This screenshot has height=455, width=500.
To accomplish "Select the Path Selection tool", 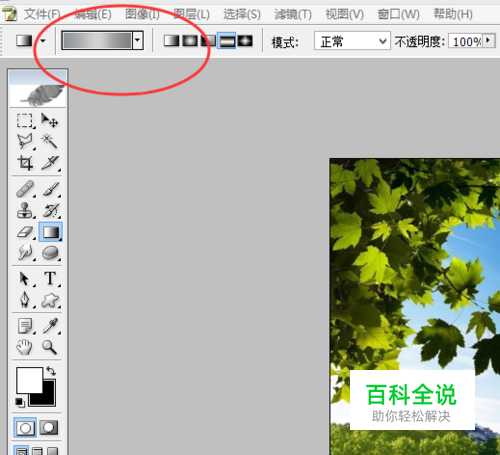I will (25, 279).
